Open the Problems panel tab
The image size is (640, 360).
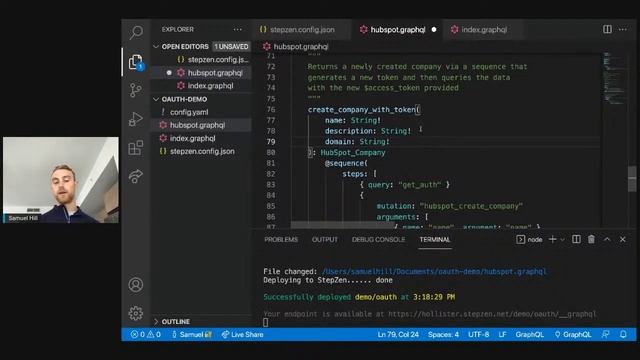point(281,240)
